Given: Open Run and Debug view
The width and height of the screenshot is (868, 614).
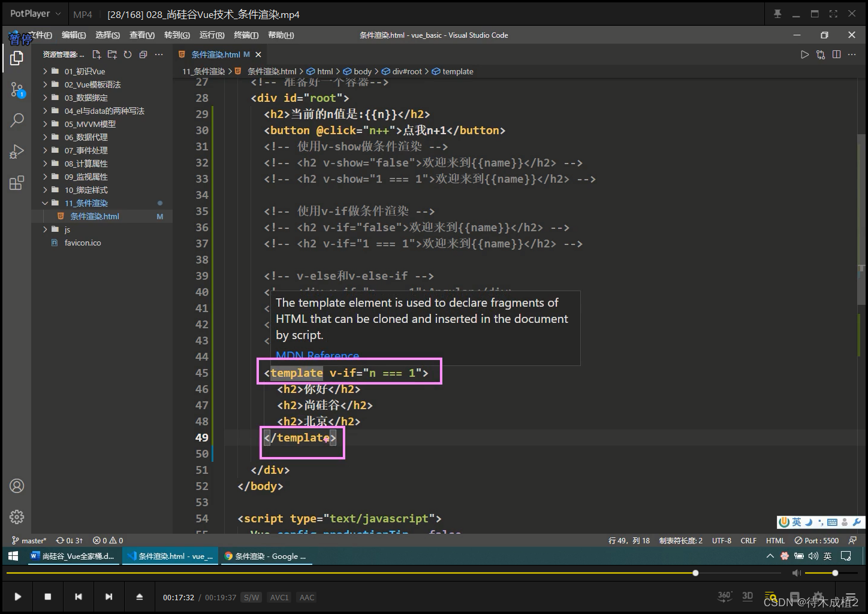Looking at the screenshot, I should point(17,152).
